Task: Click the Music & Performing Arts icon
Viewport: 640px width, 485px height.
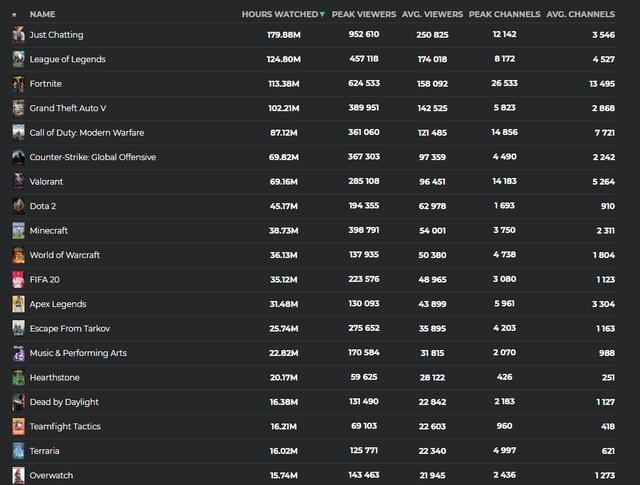Action: click(x=18, y=353)
